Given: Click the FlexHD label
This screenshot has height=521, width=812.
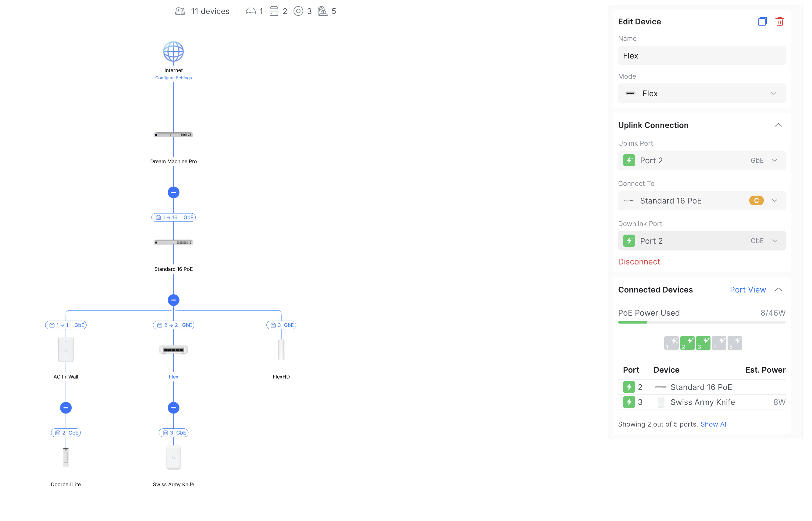Looking at the screenshot, I should [281, 377].
